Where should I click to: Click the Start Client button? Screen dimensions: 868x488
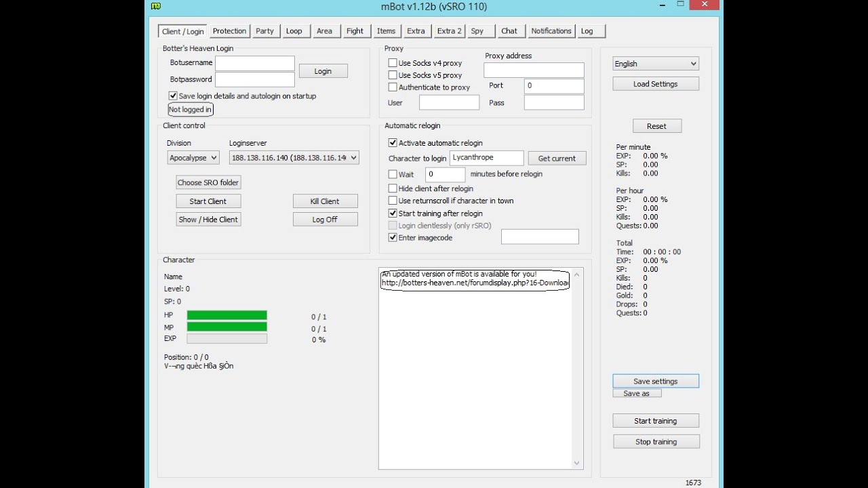coord(208,201)
